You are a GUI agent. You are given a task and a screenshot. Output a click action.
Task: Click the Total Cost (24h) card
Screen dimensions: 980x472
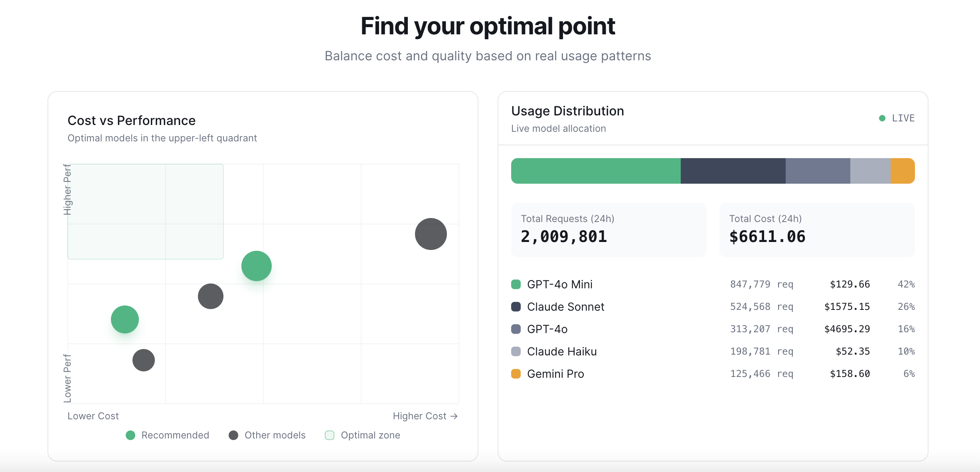click(817, 230)
